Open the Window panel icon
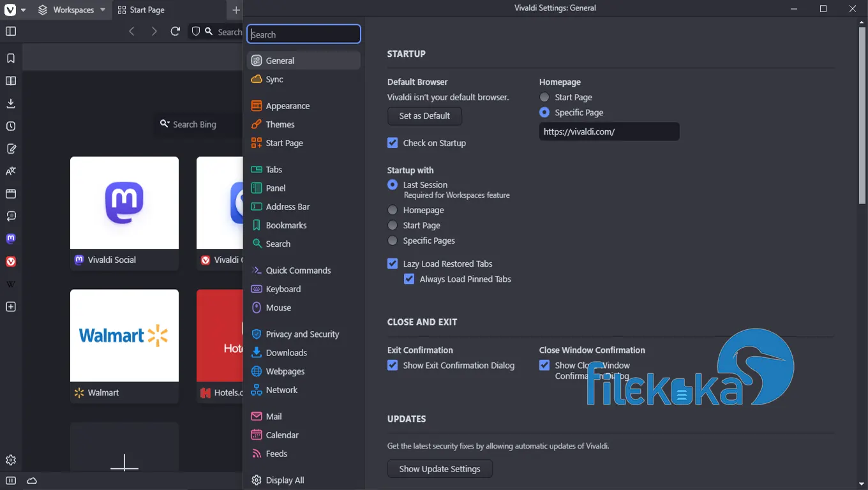868x490 pixels. (x=11, y=194)
